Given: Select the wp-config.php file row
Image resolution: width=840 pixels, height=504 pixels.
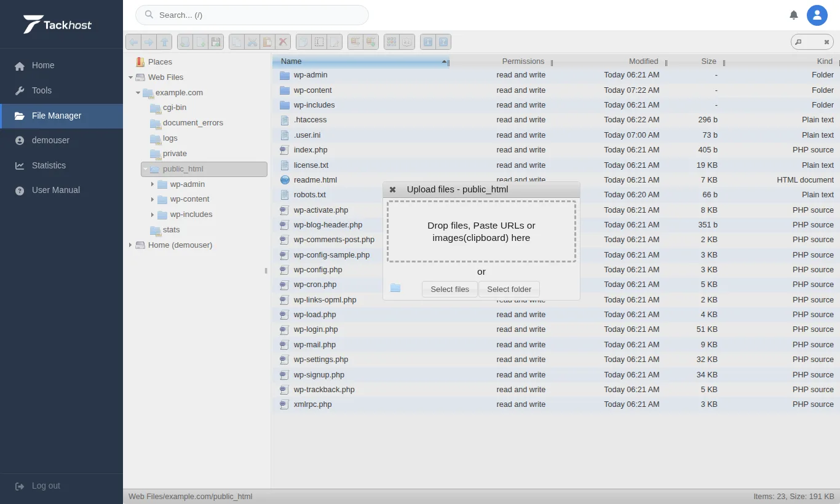Looking at the screenshot, I should [x=556, y=270].
